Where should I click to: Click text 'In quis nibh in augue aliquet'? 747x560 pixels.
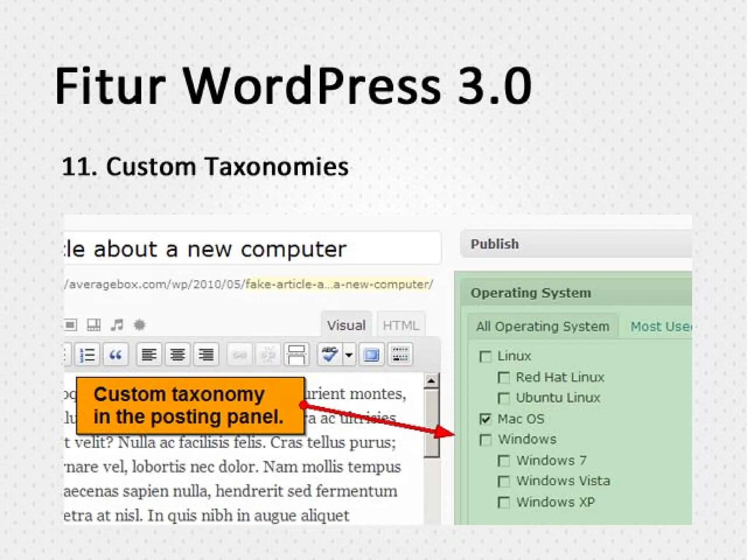tap(248, 516)
